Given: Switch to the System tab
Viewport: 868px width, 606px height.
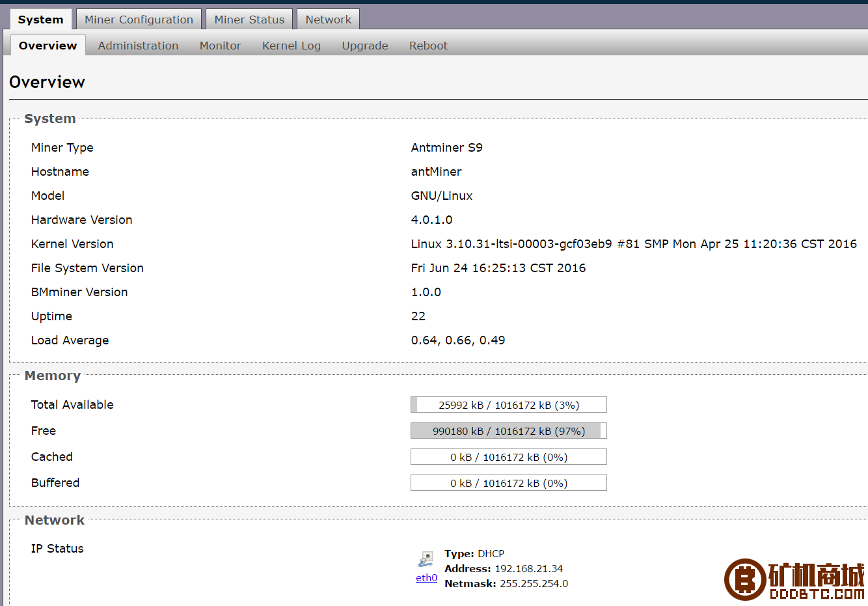Looking at the screenshot, I should (x=41, y=20).
